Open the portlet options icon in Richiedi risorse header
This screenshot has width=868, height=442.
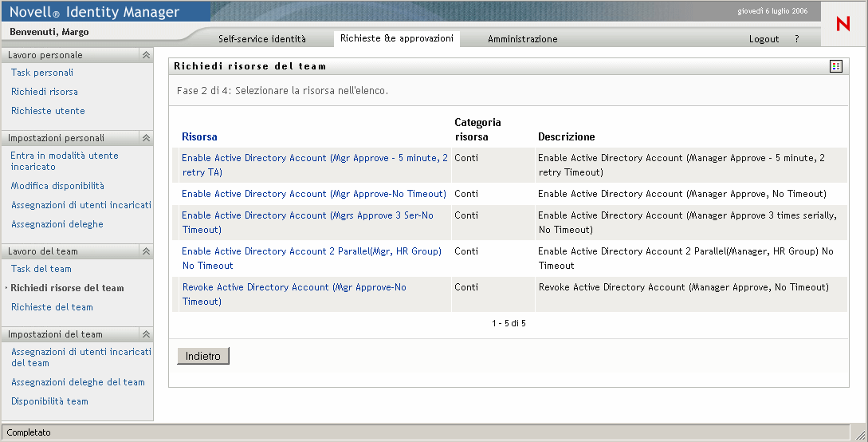pos(836,66)
